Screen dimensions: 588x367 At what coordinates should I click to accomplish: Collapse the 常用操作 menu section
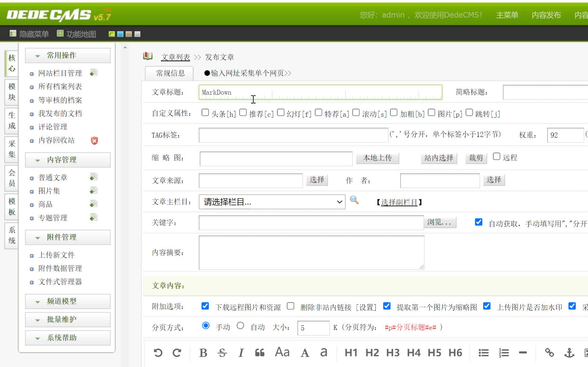tap(68, 56)
